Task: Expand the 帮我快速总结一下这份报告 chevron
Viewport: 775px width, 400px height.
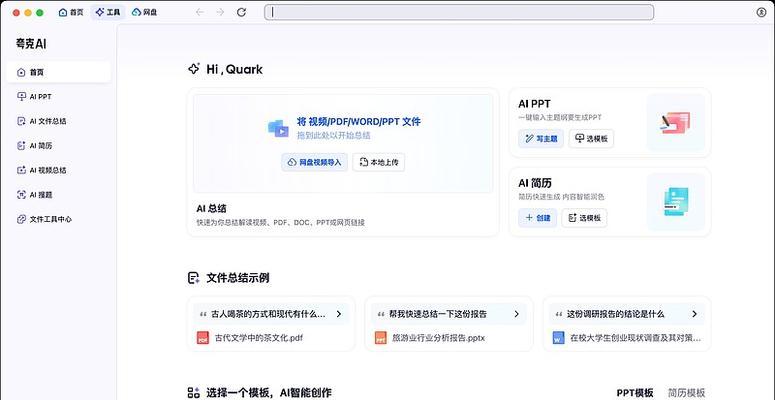Action: [x=517, y=314]
